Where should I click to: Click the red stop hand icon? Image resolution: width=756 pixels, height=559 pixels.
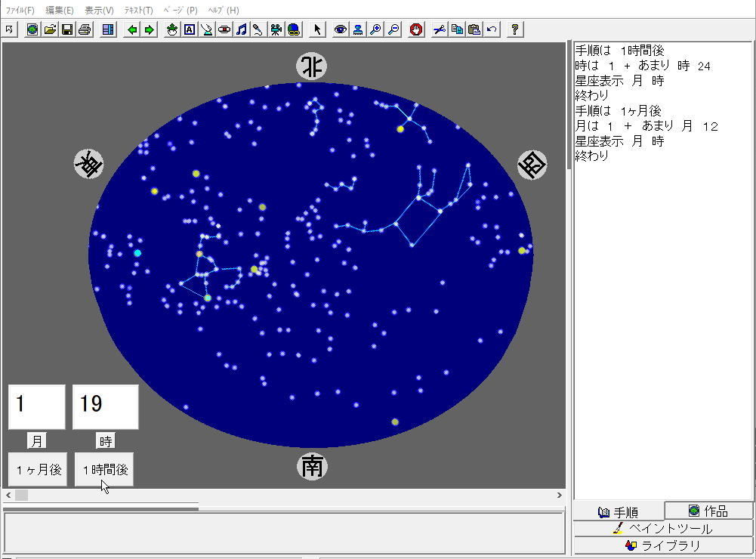pyautogui.click(x=416, y=29)
